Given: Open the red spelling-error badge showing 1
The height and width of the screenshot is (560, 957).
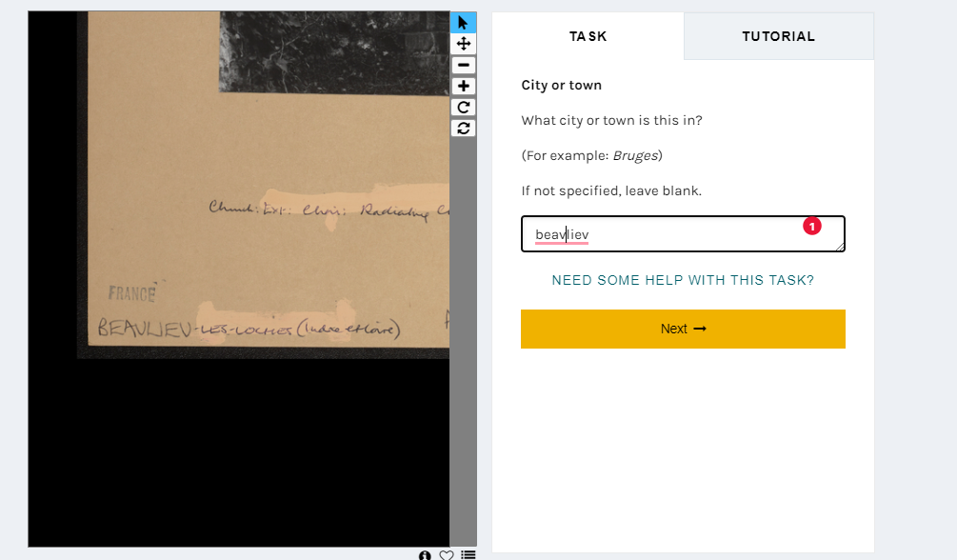Looking at the screenshot, I should point(811,226).
